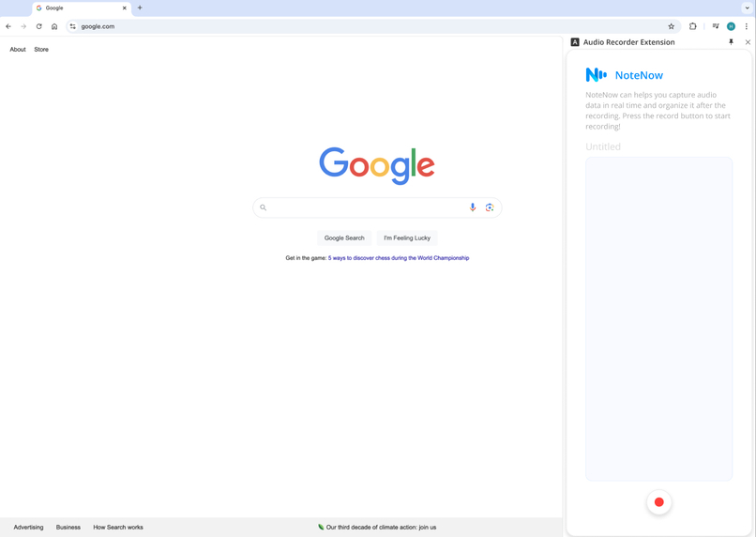This screenshot has height=537, width=756.
Task: Open the Advertising footer link
Action: click(28, 528)
